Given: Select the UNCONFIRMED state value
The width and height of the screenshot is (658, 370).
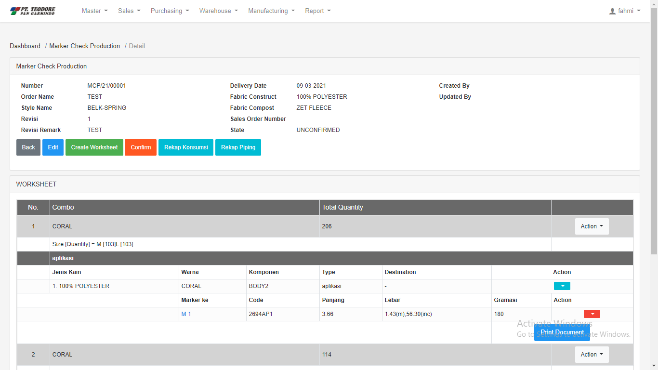Looking at the screenshot, I should (x=318, y=130).
